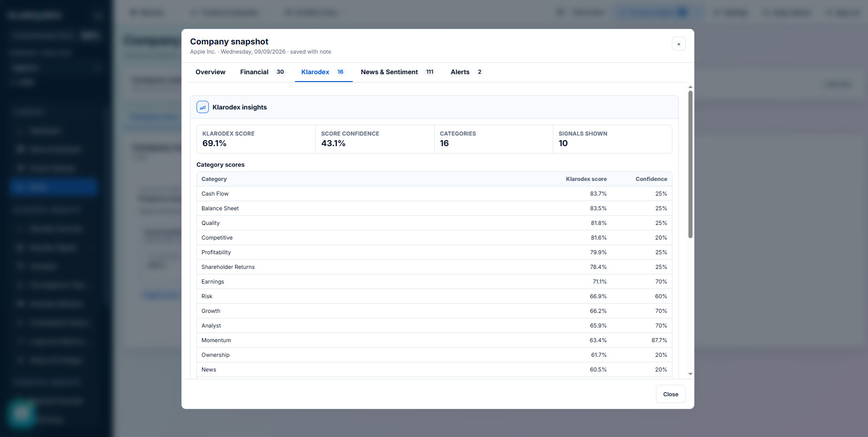Screen dimensions: 868x437
Task: Click the Klarodex score column header
Action: pyautogui.click(x=586, y=179)
